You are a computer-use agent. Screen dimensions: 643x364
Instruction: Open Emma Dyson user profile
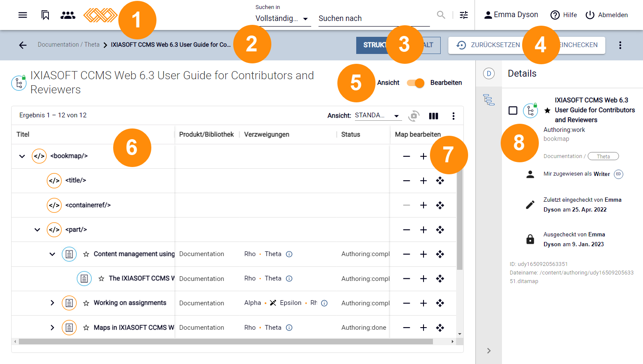tap(511, 15)
